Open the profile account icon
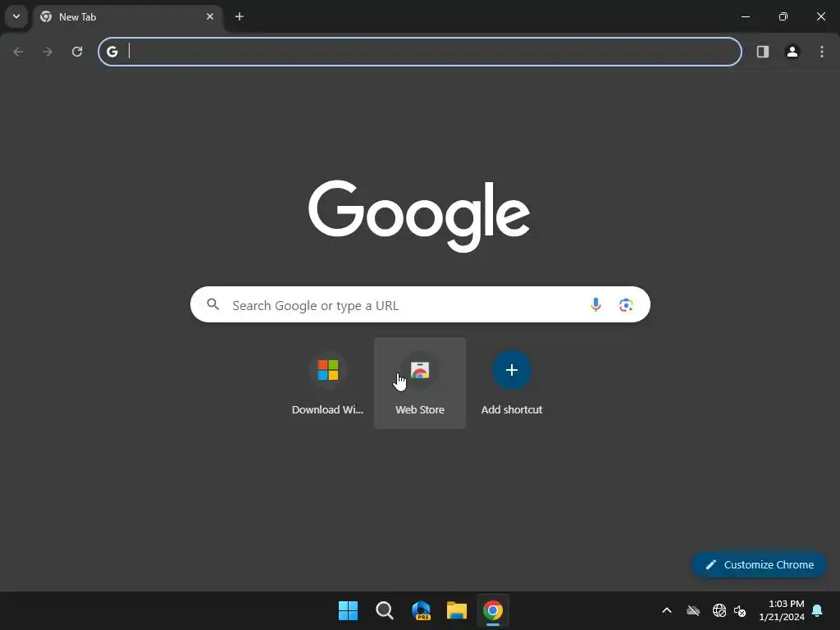The height and width of the screenshot is (630, 840). click(792, 52)
